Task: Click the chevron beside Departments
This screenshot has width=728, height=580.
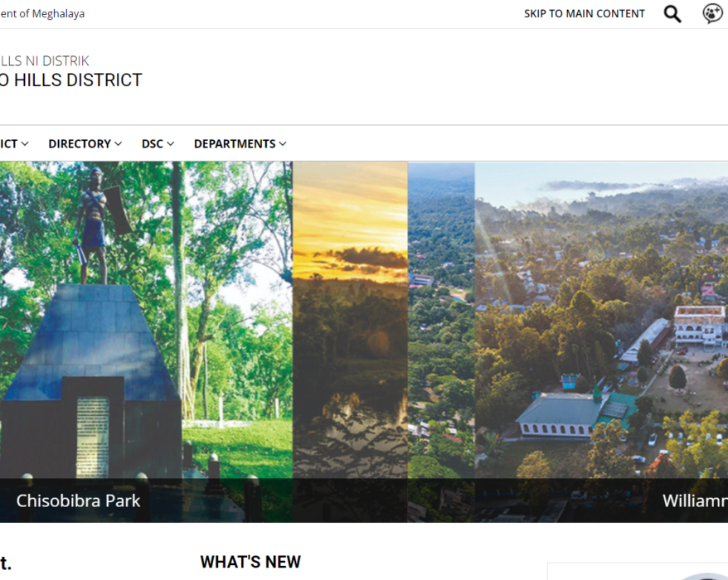Action: point(283,144)
